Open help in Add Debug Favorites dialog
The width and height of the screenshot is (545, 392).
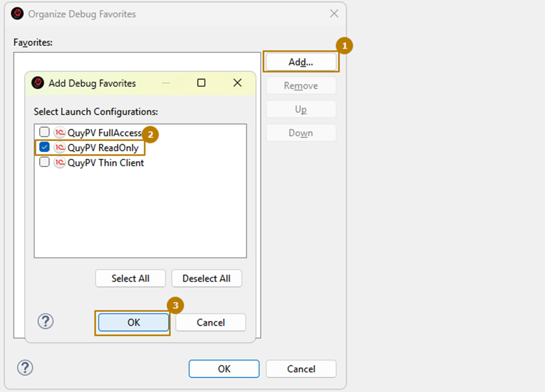click(x=45, y=321)
